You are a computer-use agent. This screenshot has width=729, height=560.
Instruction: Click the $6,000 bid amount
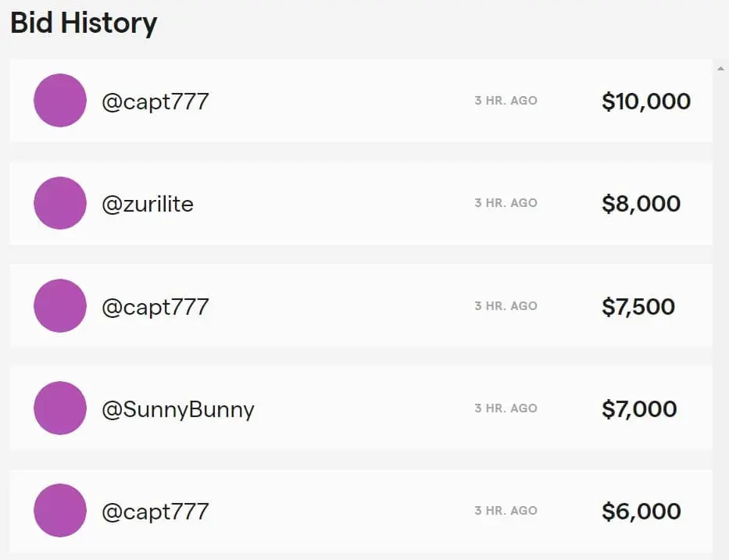[x=641, y=512]
